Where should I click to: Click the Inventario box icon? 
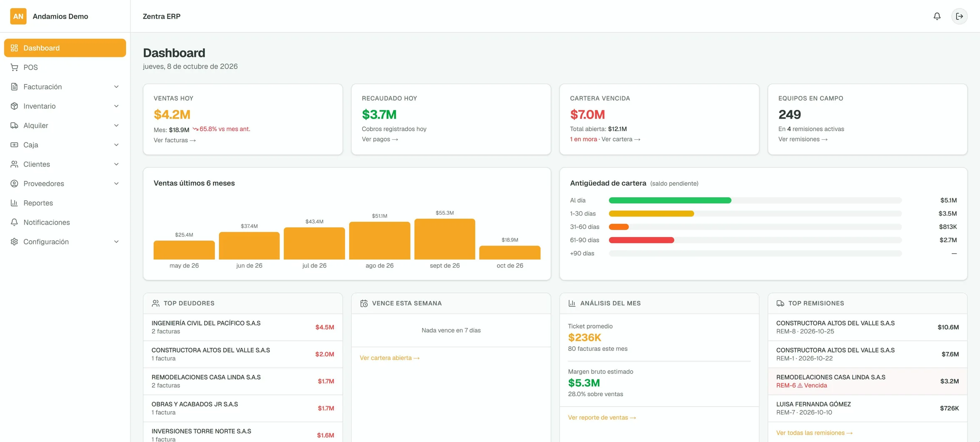point(14,106)
